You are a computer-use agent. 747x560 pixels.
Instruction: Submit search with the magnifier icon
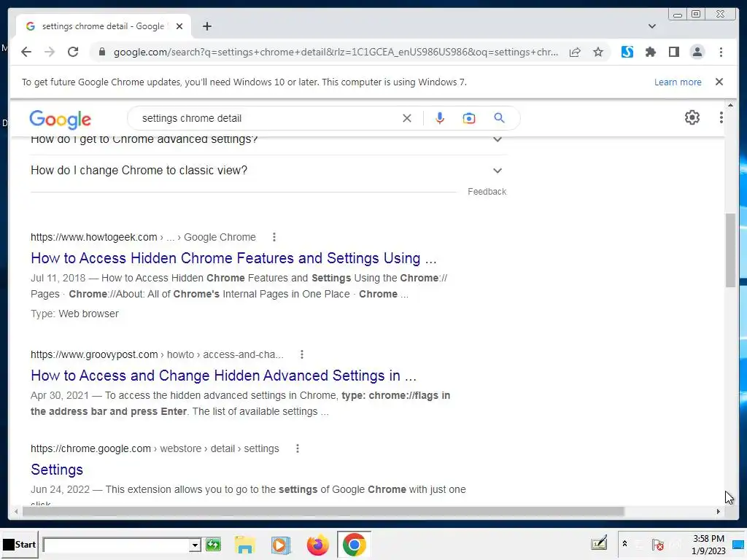499,118
